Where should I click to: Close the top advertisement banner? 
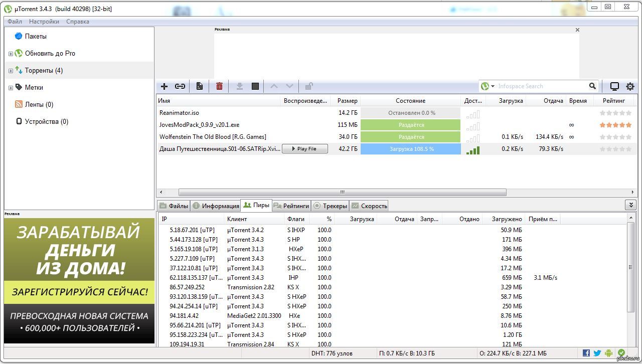click(577, 30)
